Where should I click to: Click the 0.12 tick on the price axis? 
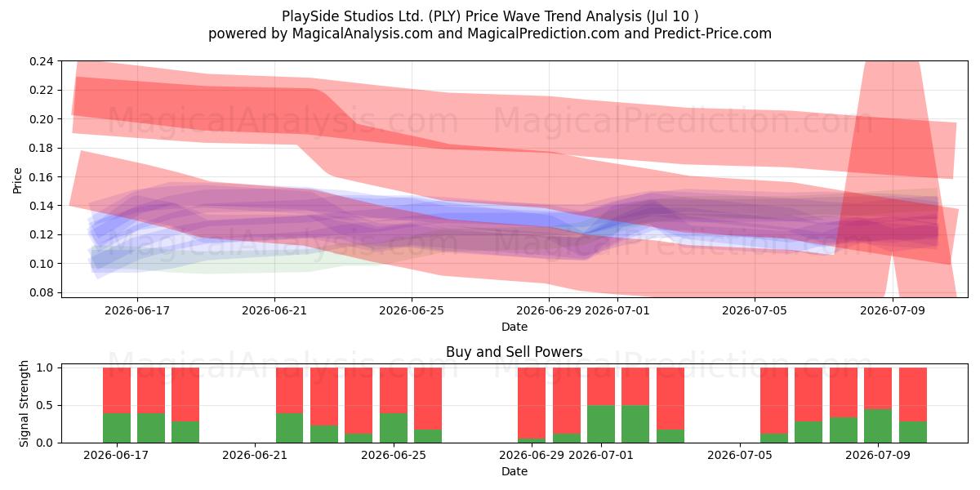42,235
